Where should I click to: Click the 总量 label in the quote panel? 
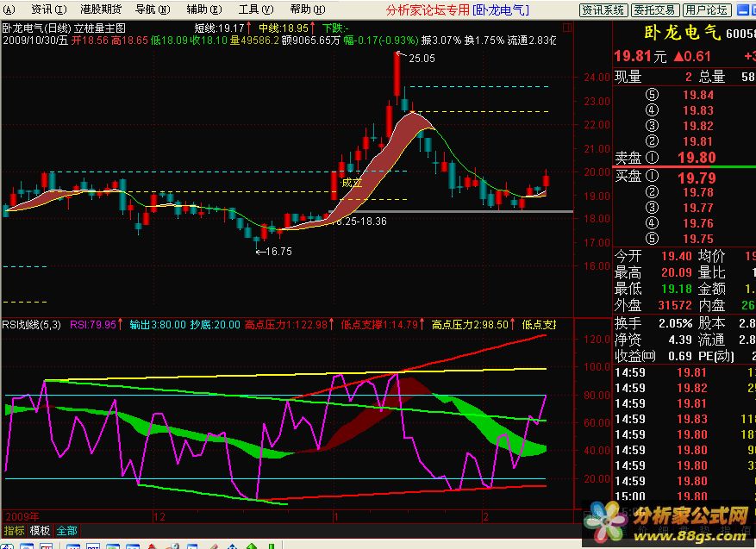point(712,77)
